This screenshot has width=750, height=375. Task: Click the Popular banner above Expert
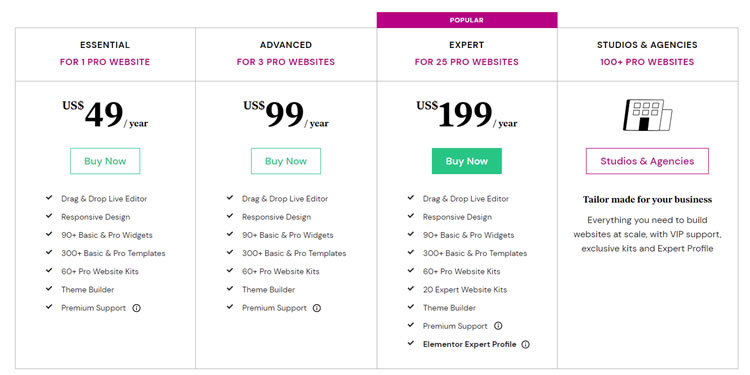click(467, 20)
